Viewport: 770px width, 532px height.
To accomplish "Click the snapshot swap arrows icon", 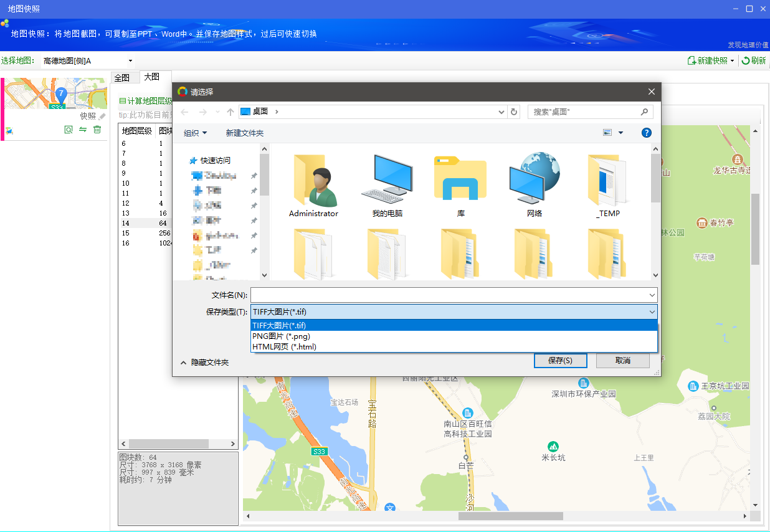I will click(x=82, y=130).
